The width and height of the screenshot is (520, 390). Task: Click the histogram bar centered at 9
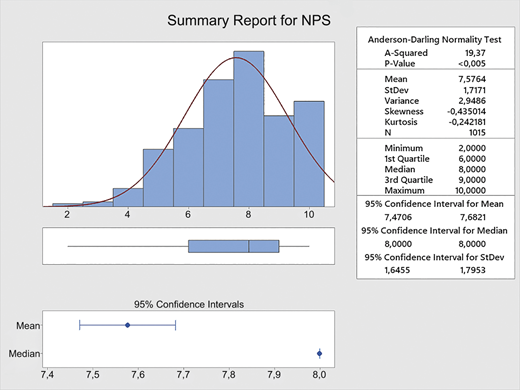[279, 161]
